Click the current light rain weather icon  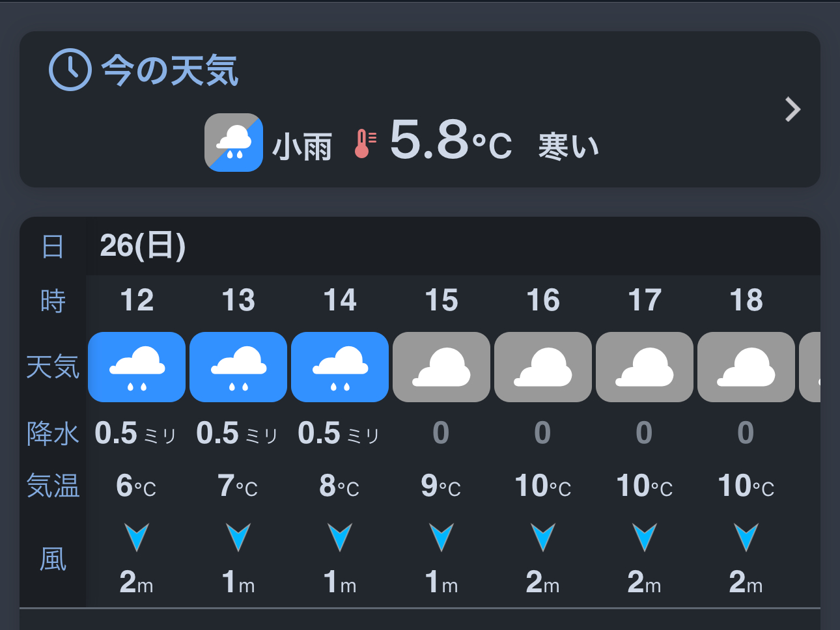234,143
